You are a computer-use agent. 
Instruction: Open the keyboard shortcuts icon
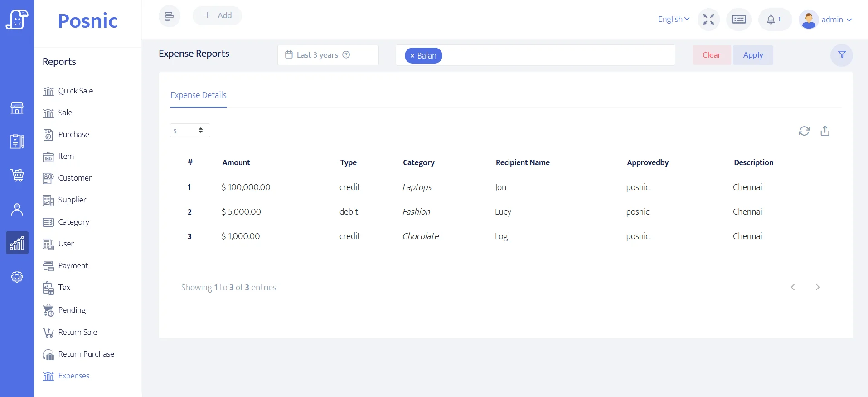(x=739, y=20)
